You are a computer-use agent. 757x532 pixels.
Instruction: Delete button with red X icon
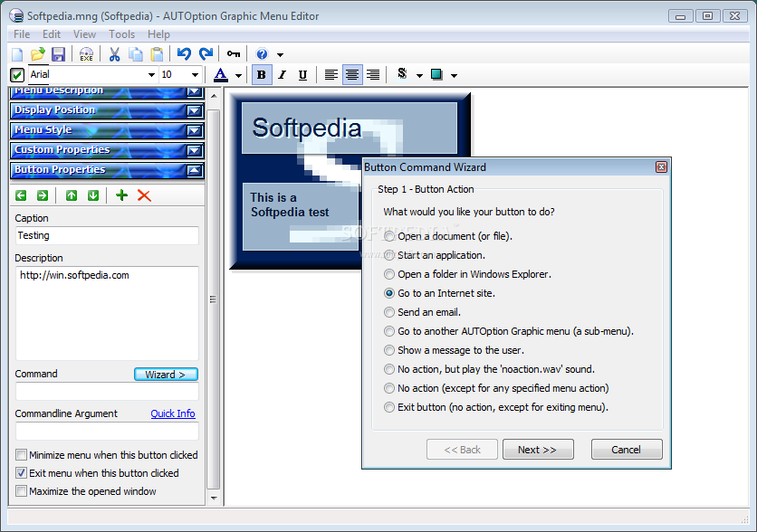point(144,195)
